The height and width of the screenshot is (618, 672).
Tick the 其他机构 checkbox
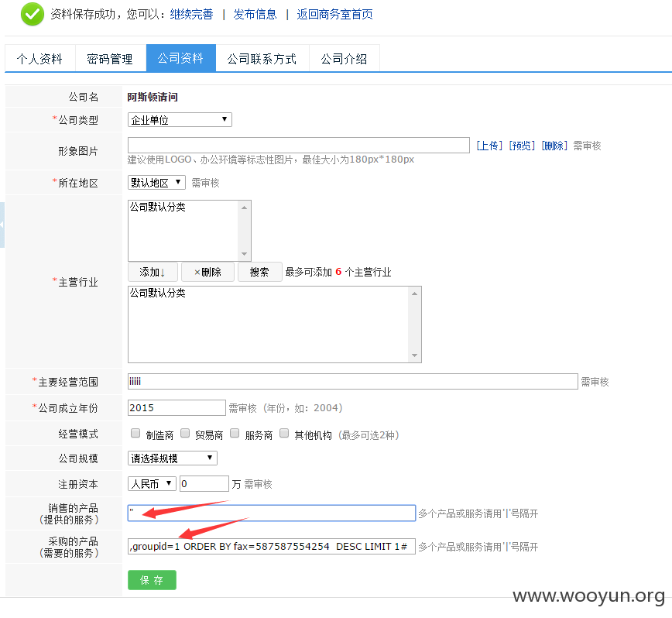(284, 433)
